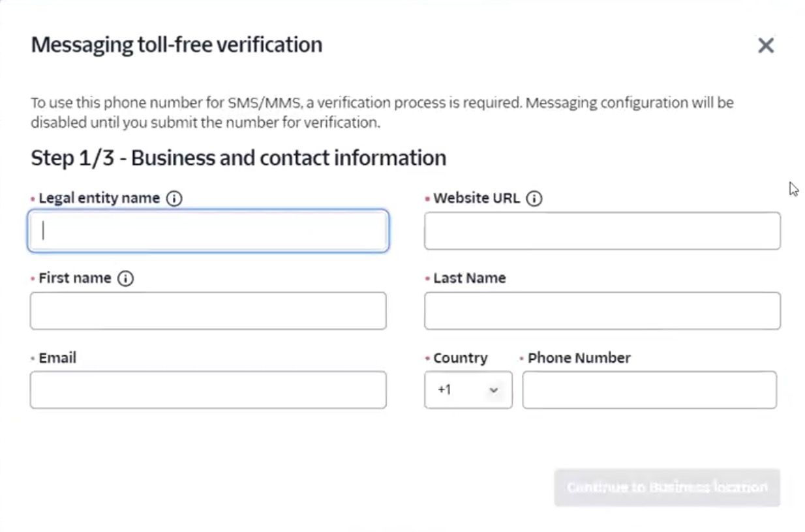Image resolution: width=805 pixels, height=532 pixels.
Task: Place cursor in the Email field
Action: coord(208,390)
